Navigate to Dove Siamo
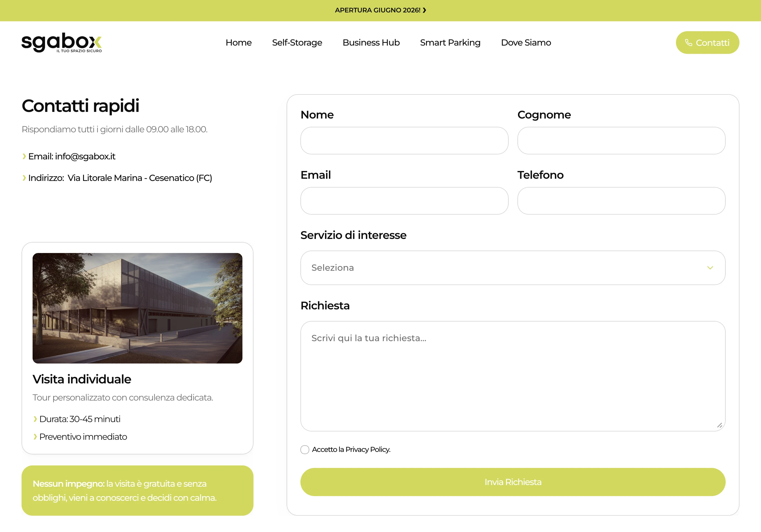Screen dimensions: 761x532 tap(526, 43)
